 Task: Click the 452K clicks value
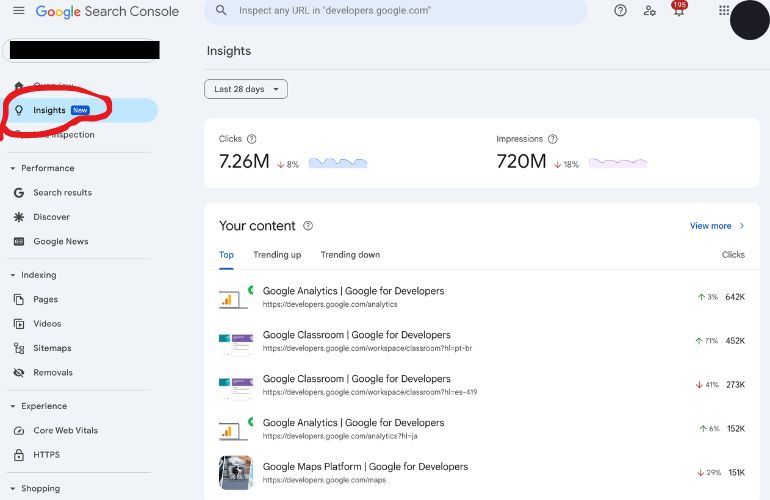735,341
